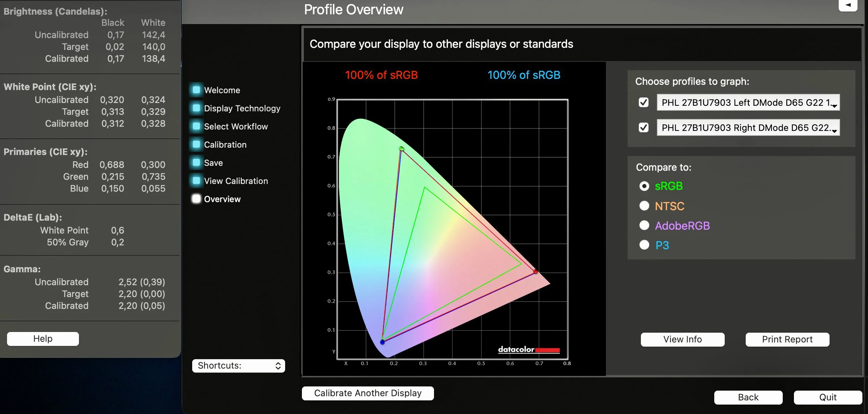The height and width of the screenshot is (414, 868).
Task: Uncheck the PHL 27B1U7903 Left profile
Action: 644,102
